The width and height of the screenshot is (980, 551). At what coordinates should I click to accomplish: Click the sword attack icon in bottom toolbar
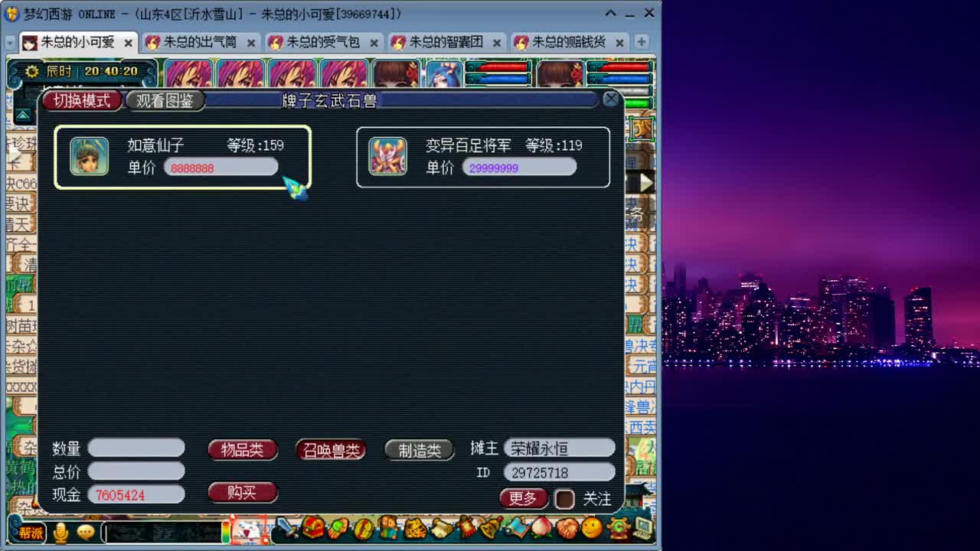tap(286, 527)
